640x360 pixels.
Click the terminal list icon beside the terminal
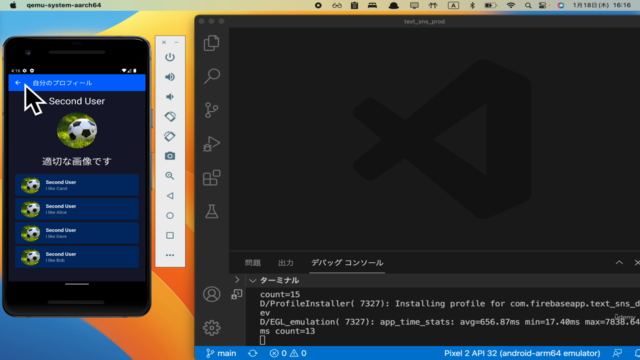(x=237, y=294)
